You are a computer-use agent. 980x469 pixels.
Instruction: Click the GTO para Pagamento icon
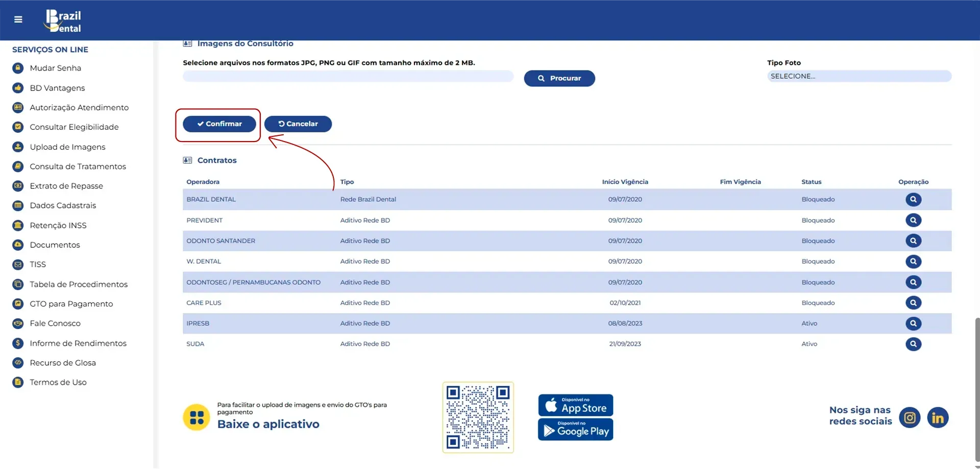pos(18,303)
